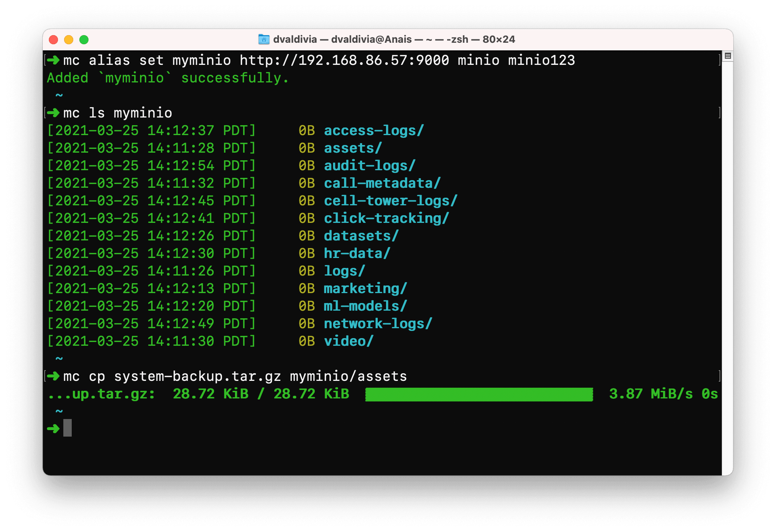This screenshot has width=776, height=532.
Task: Click the assets/ bucket entry
Action: coord(353,148)
